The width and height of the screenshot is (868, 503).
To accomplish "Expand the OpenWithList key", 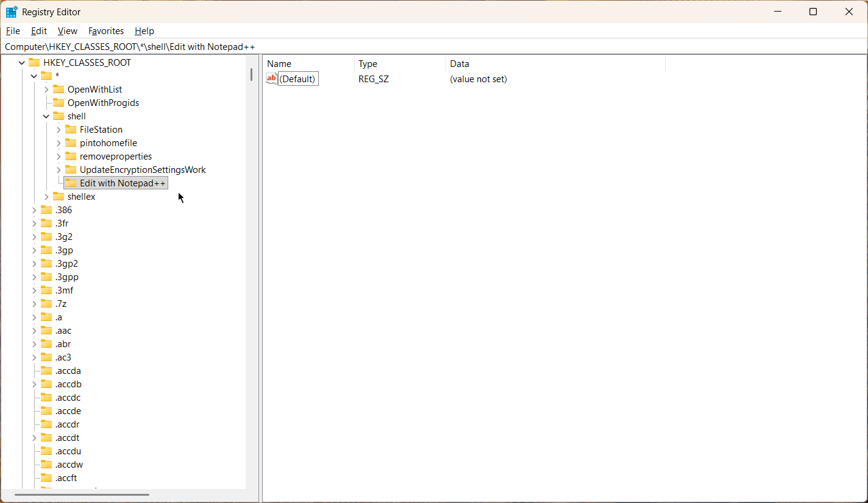I will click(x=46, y=90).
